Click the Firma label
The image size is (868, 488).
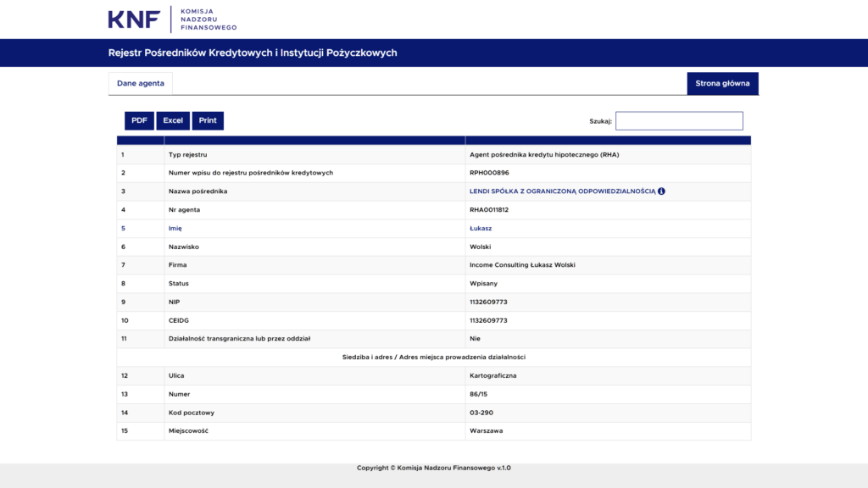click(x=178, y=265)
